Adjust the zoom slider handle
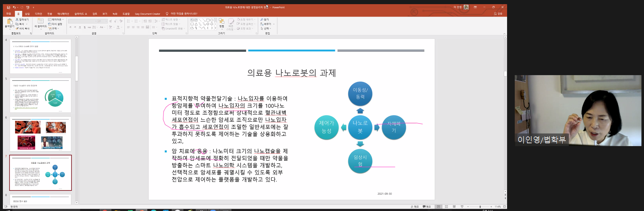The height and width of the screenshot is (211, 644). point(480,207)
